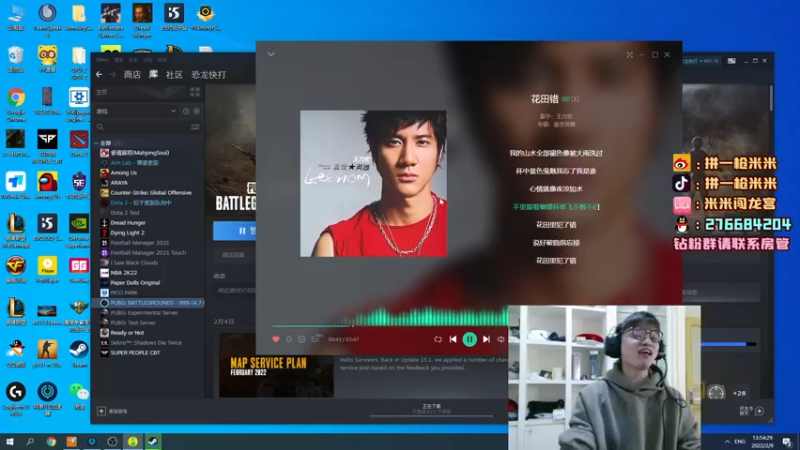This screenshot has width=800, height=450.
Task: Skip to the previous track
Action: 453,339
